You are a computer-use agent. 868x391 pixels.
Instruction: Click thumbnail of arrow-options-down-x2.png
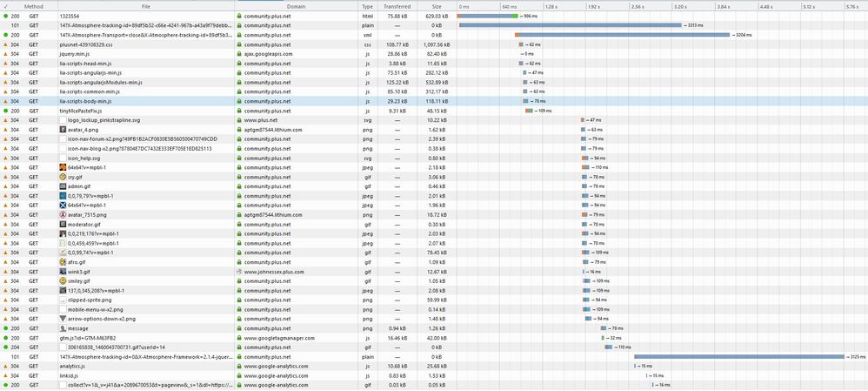[x=63, y=319]
